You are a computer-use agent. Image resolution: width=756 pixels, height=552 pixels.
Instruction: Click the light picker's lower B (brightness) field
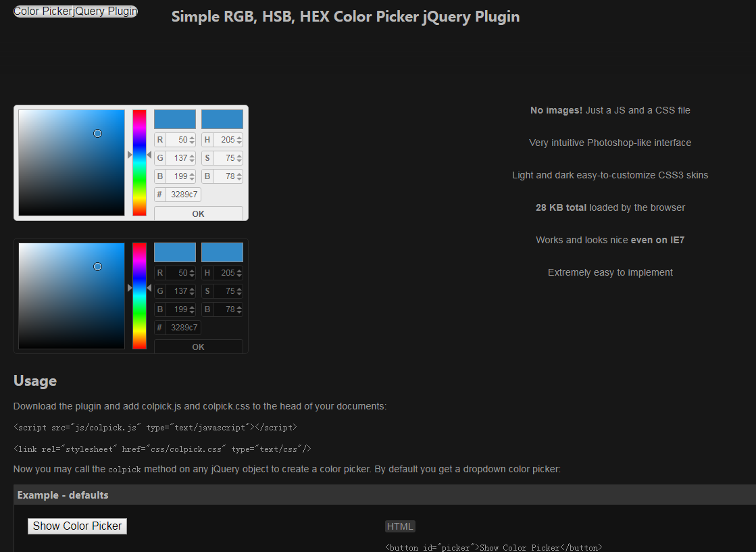pyautogui.click(x=222, y=176)
